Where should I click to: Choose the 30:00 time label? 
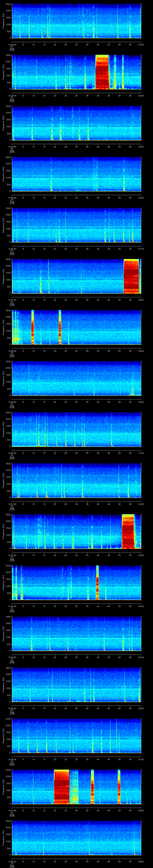tap(141, 402)
